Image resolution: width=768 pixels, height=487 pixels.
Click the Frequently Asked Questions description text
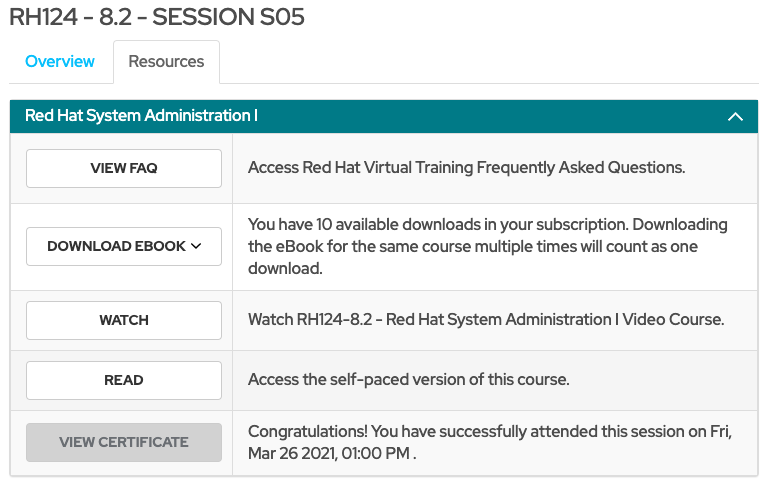(x=466, y=168)
